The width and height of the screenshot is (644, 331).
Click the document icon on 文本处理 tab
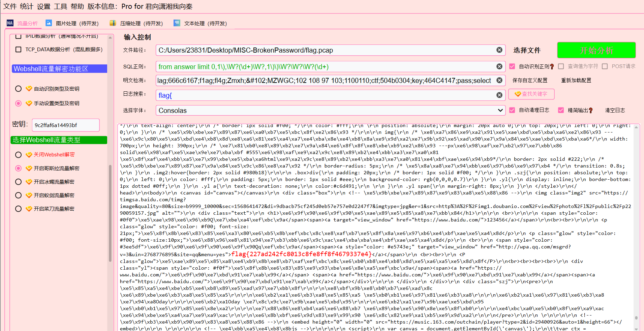(x=177, y=23)
